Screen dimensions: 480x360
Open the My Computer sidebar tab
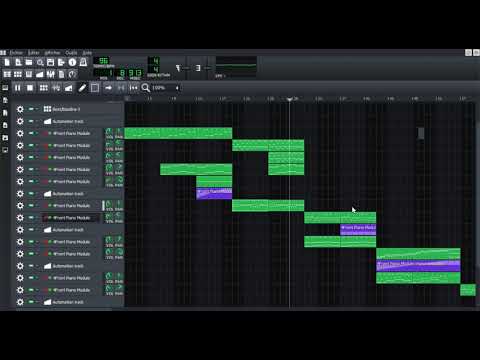5,150
